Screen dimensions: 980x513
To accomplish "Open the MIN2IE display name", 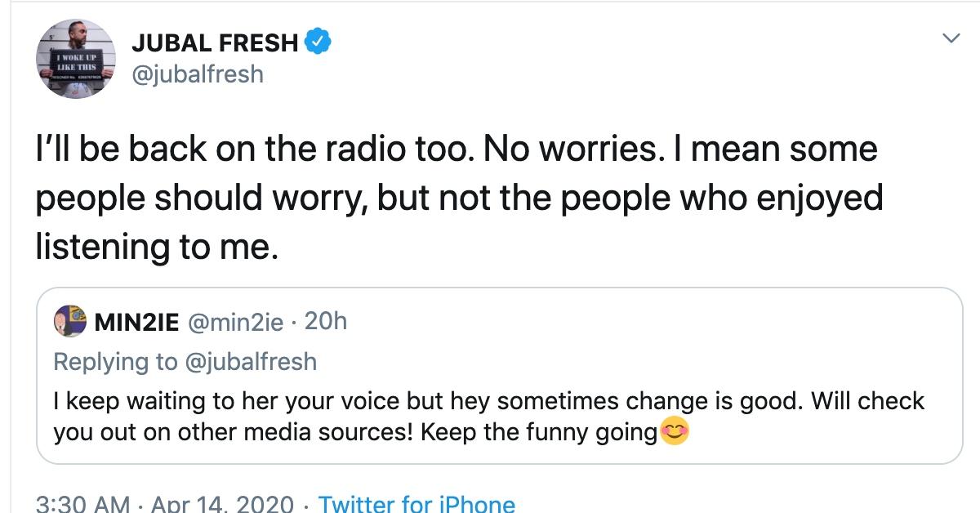I will pos(136,323).
